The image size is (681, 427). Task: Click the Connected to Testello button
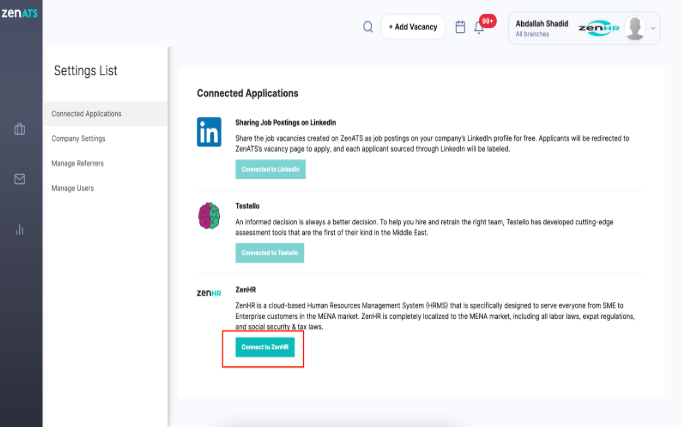pyautogui.click(x=270, y=253)
